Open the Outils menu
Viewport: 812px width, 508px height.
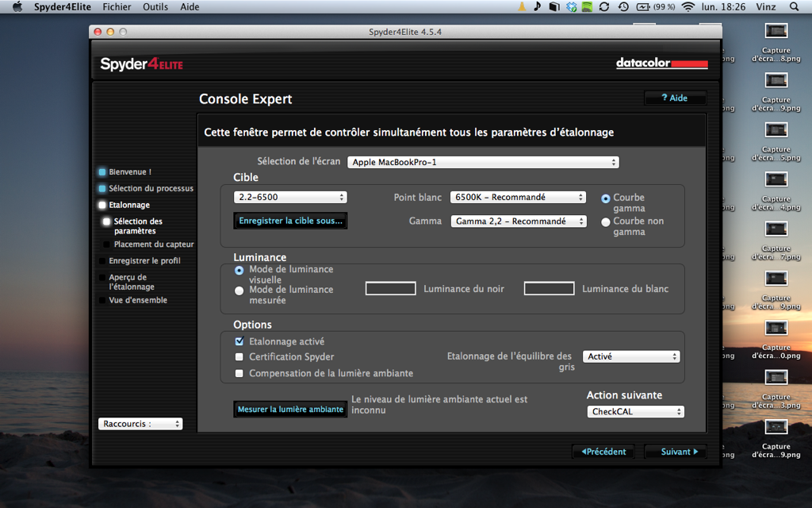(x=155, y=7)
